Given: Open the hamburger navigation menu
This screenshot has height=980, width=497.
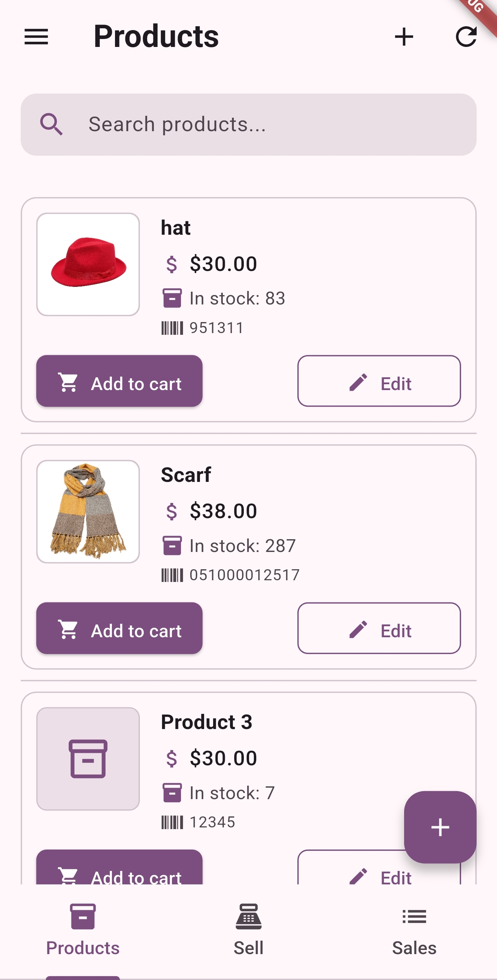Looking at the screenshot, I should (x=36, y=37).
